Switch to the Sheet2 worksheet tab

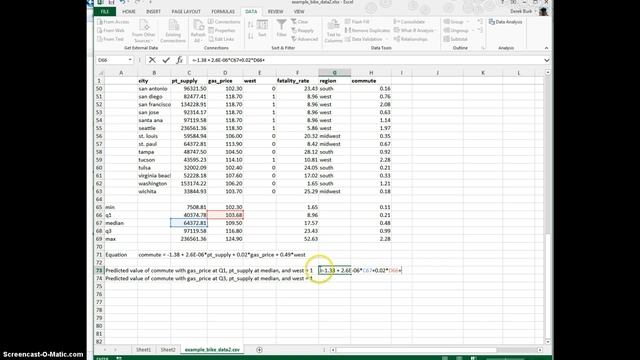click(168, 350)
